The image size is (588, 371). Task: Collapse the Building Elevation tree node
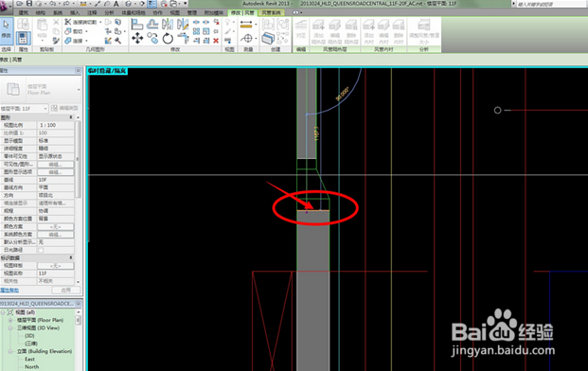[x=10, y=351]
